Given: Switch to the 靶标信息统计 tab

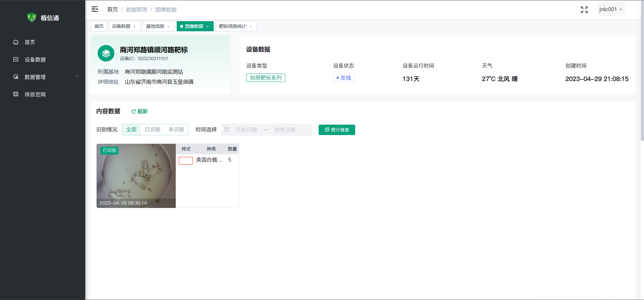Looking at the screenshot, I should click(x=232, y=26).
